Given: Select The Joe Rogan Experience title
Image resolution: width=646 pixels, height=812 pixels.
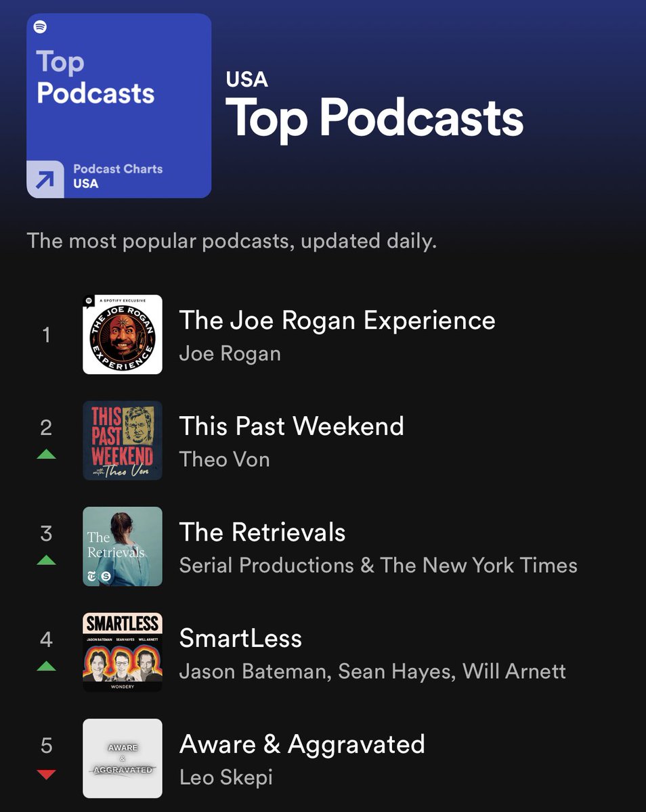Looking at the screenshot, I should (337, 321).
